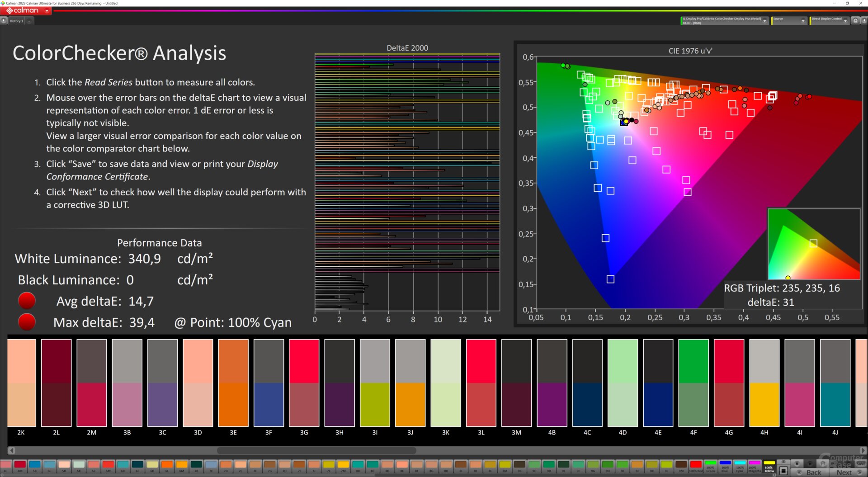Expand the Calman main menu dropdown
The image size is (868, 477).
click(47, 11)
